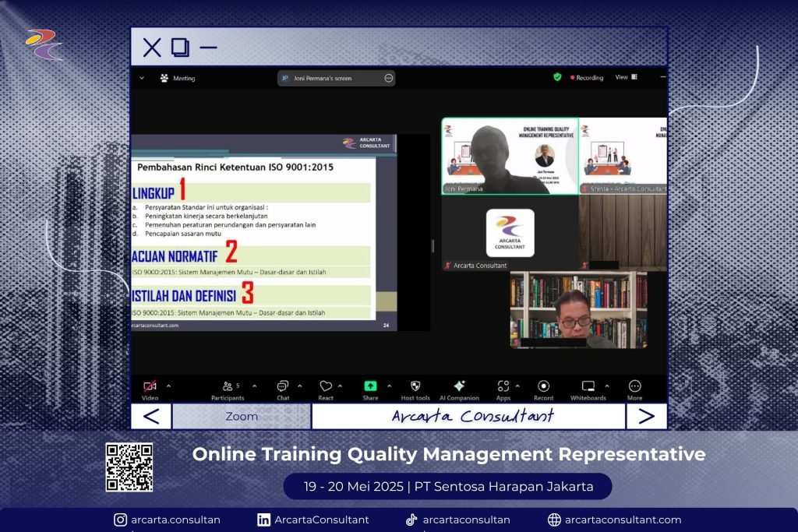The image size is (798, 532).
Task: Turn on the camera with Video button
Action: (x=150, y=386)
